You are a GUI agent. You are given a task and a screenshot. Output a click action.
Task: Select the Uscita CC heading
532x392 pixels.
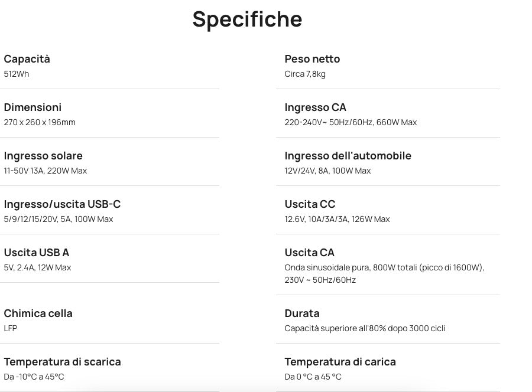(x=310, y=204)
